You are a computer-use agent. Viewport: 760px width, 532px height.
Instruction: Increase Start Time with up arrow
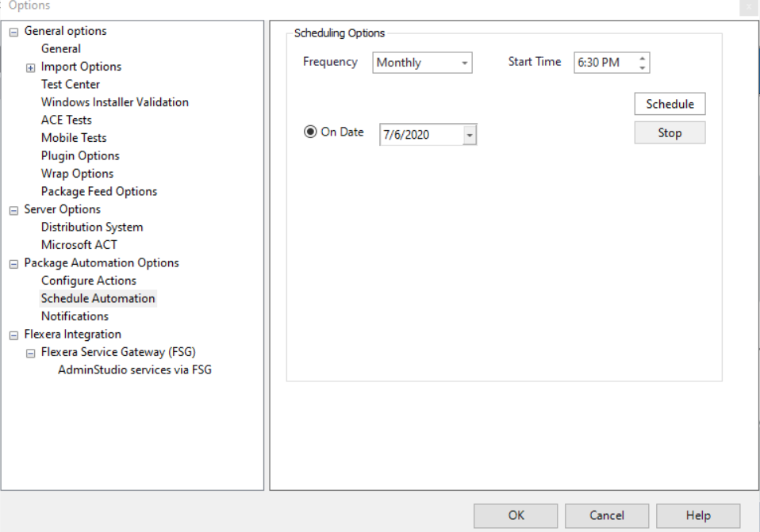coord(643,58)
